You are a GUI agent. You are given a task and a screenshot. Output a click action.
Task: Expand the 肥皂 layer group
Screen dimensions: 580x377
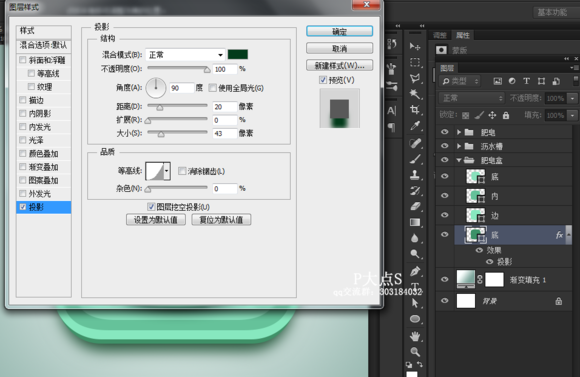point(459,132)
